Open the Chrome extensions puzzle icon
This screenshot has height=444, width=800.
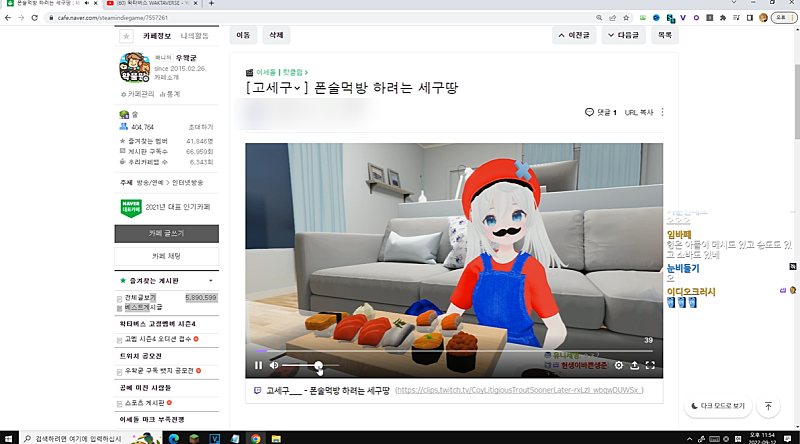pos(723,18)
